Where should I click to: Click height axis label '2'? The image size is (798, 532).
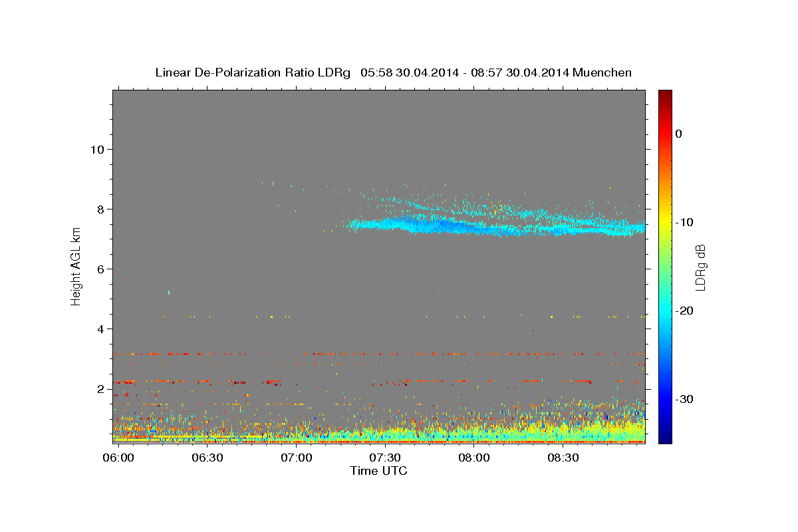(x=99, y=388)
